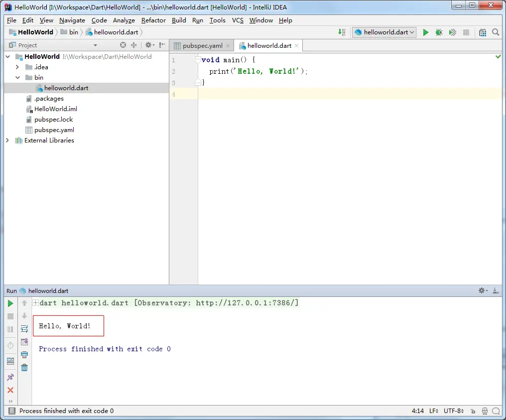This screenshot has width=506, height=420.
Task: Open the inspector face icon in status bar
Action: 485,411
